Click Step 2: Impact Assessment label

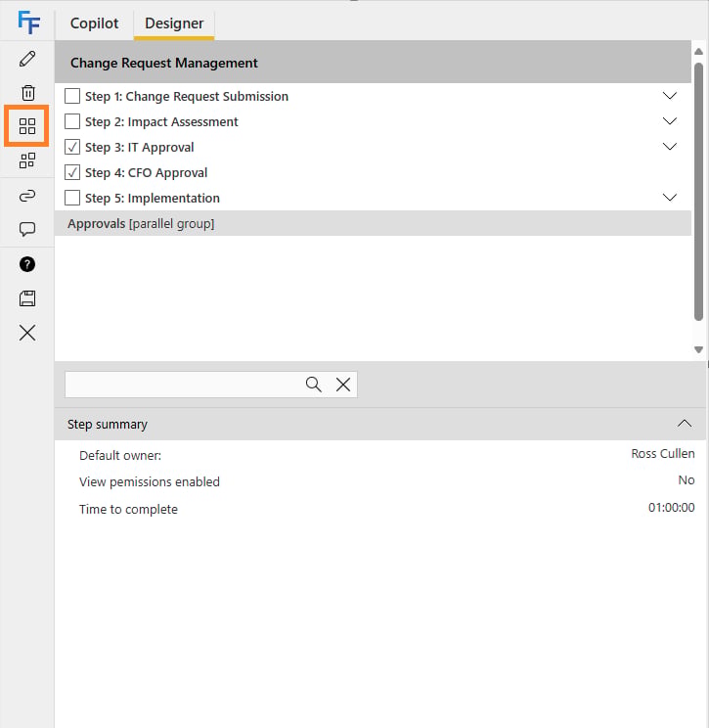point(161,121)
